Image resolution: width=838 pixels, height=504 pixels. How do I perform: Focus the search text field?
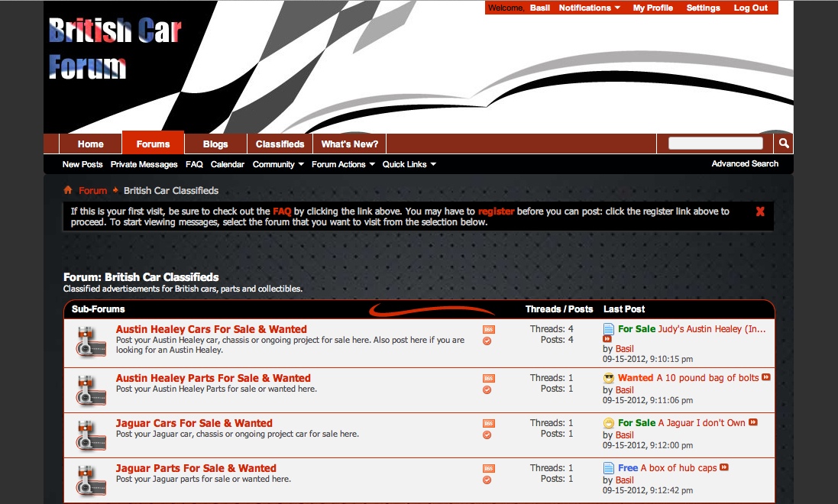tap(715, 144)
